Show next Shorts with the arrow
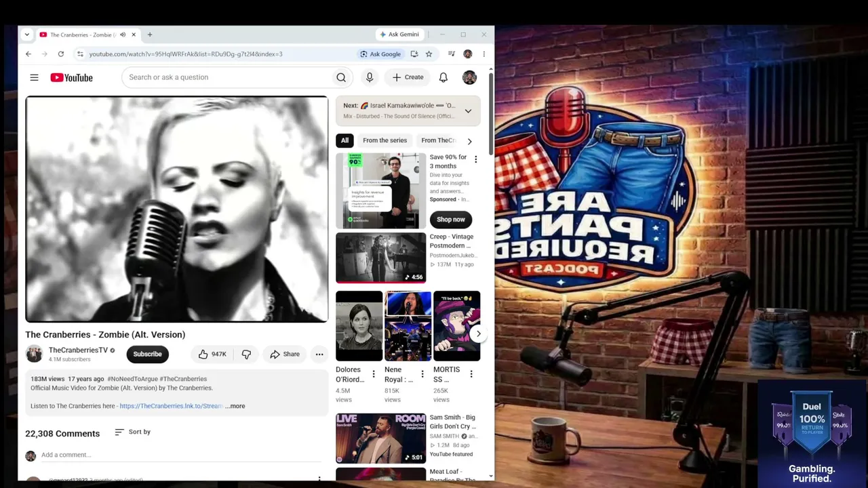This screenshot has height=488, width=868. 478,333
